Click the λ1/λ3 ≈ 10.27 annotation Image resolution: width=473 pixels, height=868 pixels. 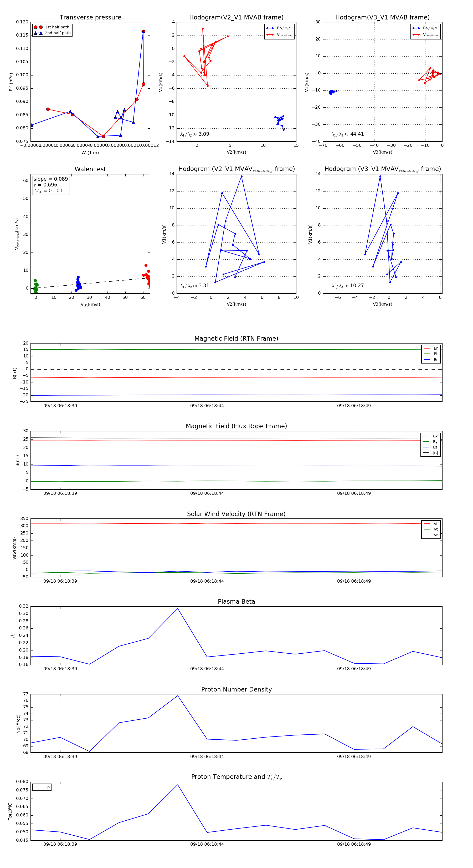tap(347, 286)
